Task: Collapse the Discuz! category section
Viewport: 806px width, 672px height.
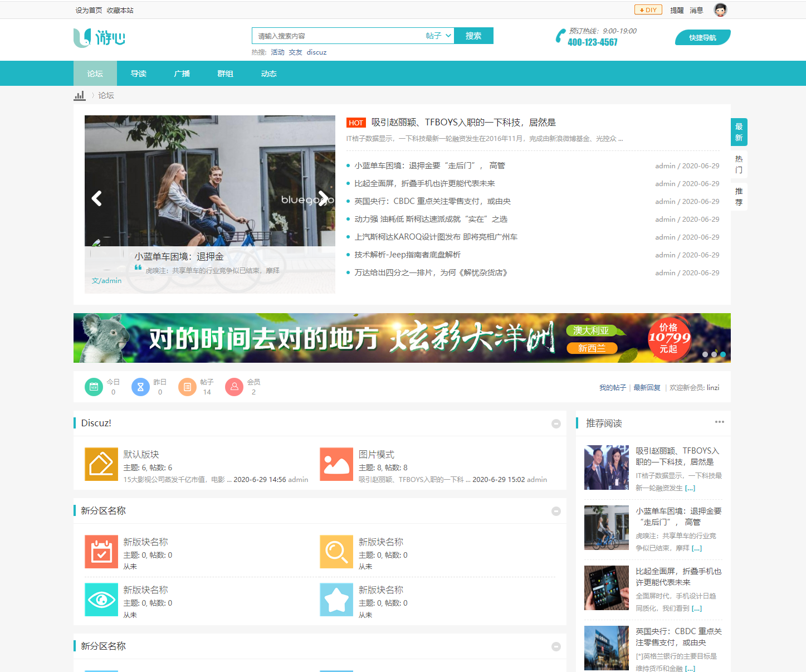Action: pyautogui.click(x=556, y=424)
